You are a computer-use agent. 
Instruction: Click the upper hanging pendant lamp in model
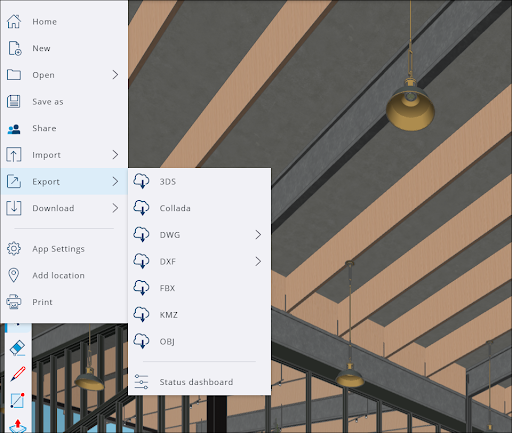coord(410,106)
